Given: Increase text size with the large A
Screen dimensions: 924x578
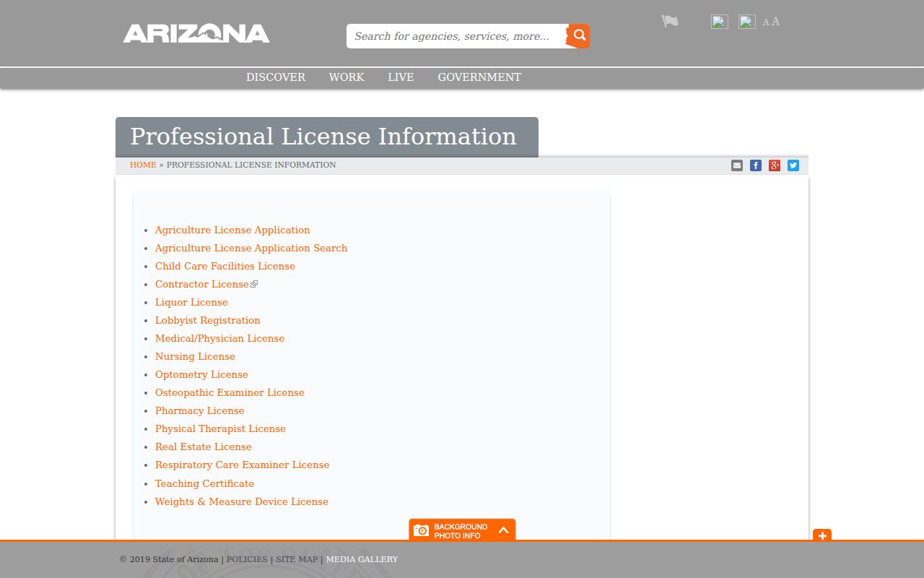Looking at the screenshot, I should coord(775,21).
